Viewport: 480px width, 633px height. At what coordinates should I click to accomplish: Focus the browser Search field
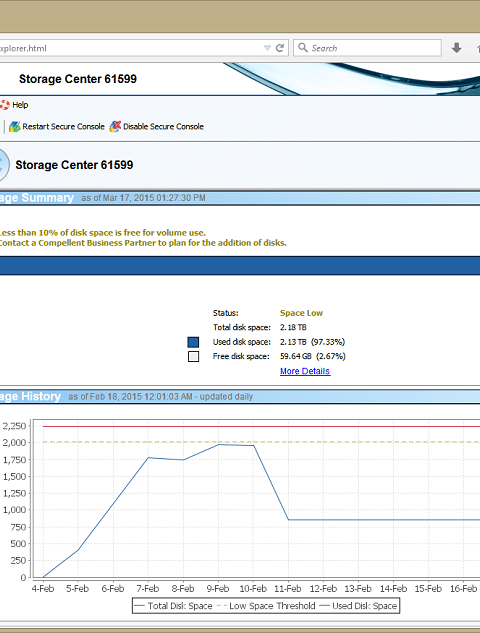367,48
